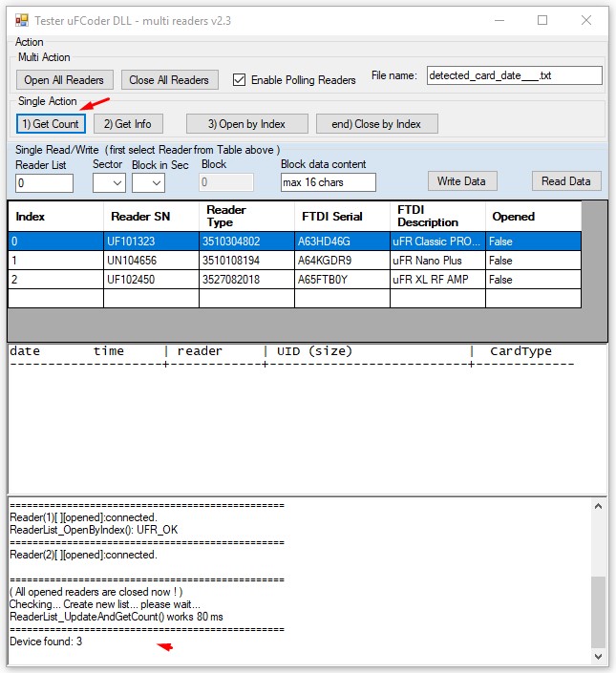Open the Sector dropdown
Image resolution: width=616 pixels, height=673 pixels.
pos(109,183)
